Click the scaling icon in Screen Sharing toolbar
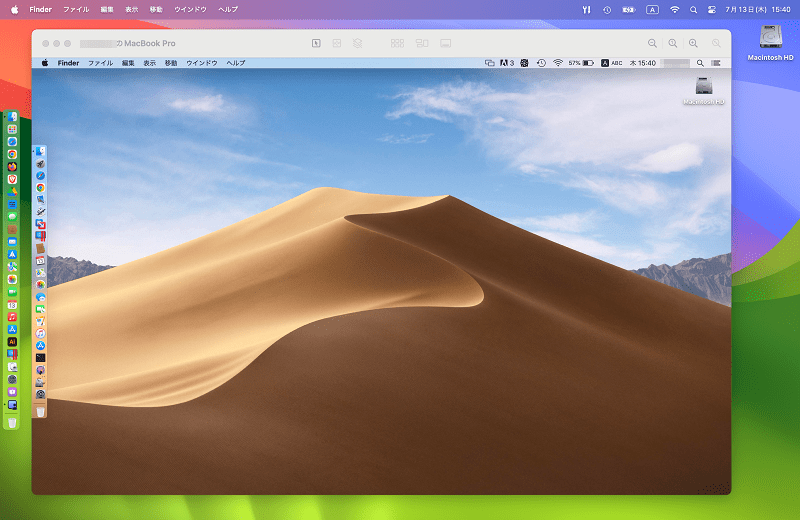Image resolution: width=800 pixels, height=520 pixels. [x=337, y=43]
